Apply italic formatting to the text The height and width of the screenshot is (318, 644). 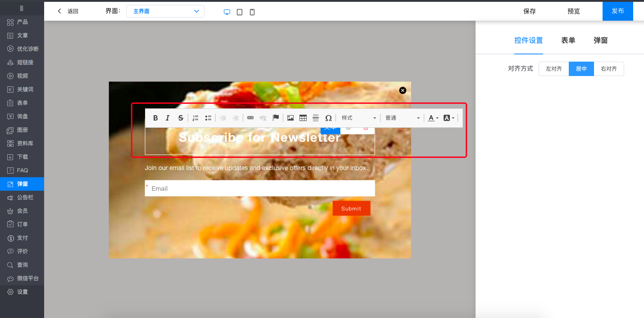[x=168, y=118]
